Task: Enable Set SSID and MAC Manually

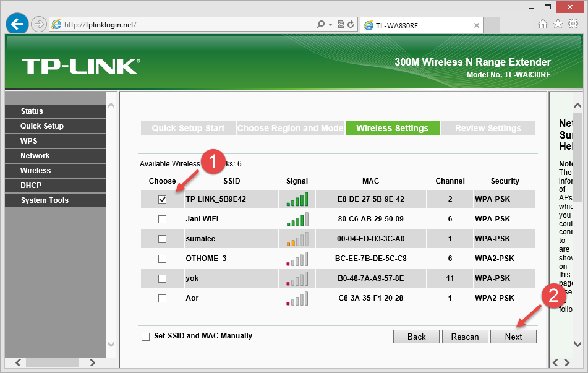Action: click(145, 337)
